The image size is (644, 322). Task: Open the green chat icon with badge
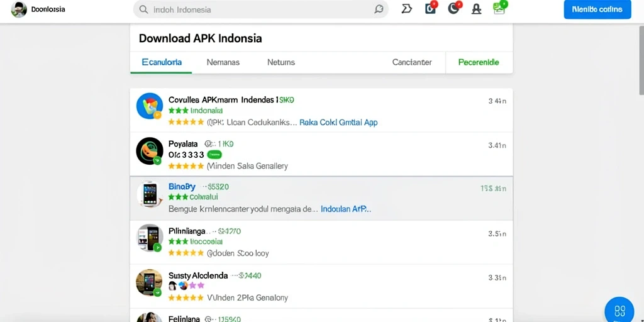tap(499, 8)
